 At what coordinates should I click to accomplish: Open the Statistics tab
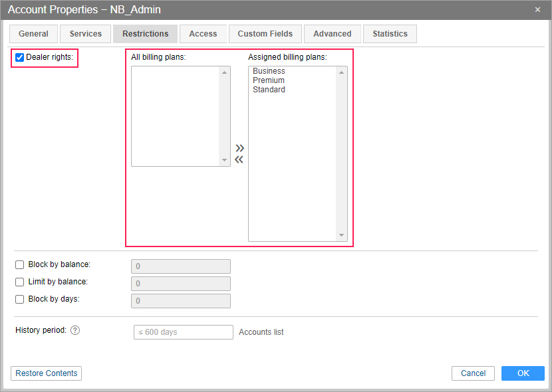pyautogui.click(x=390, y=34)
